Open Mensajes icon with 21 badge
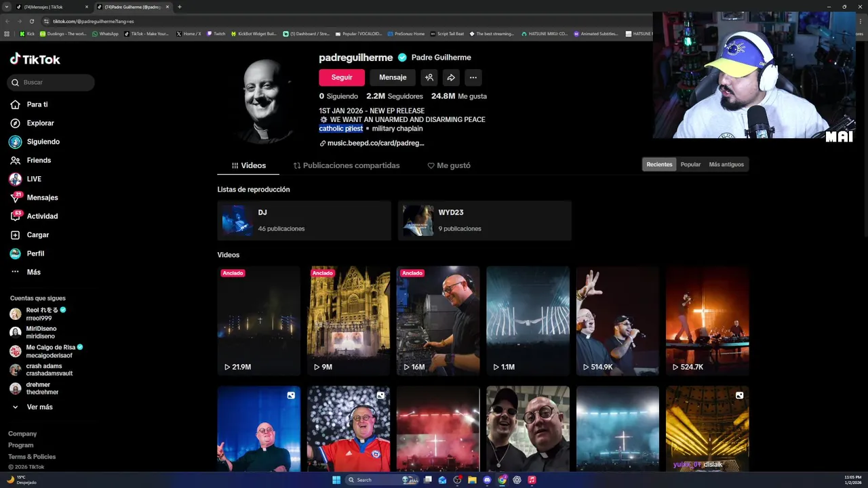The height and width of the screenshot is (488, 868). pyautogui.click(x=15, y=197)
